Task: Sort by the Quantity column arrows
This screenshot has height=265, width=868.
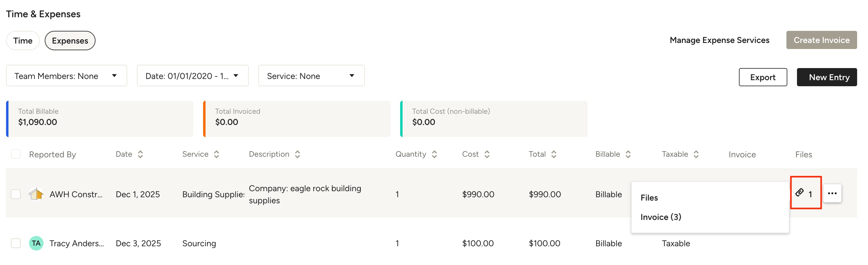Action: 434,154
